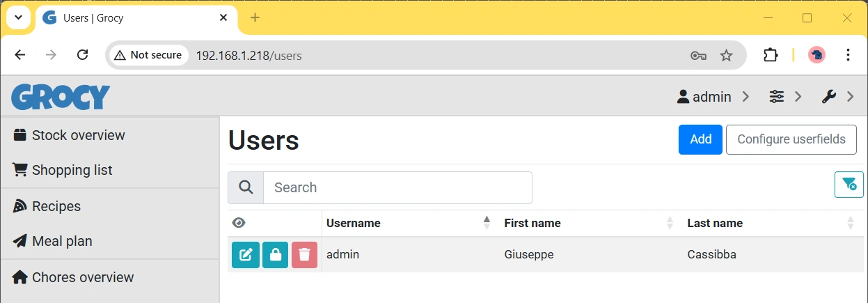Viewport: 868px width, 303px height.
Task: Click the admin username cell
Action: (x=410, y=255)
